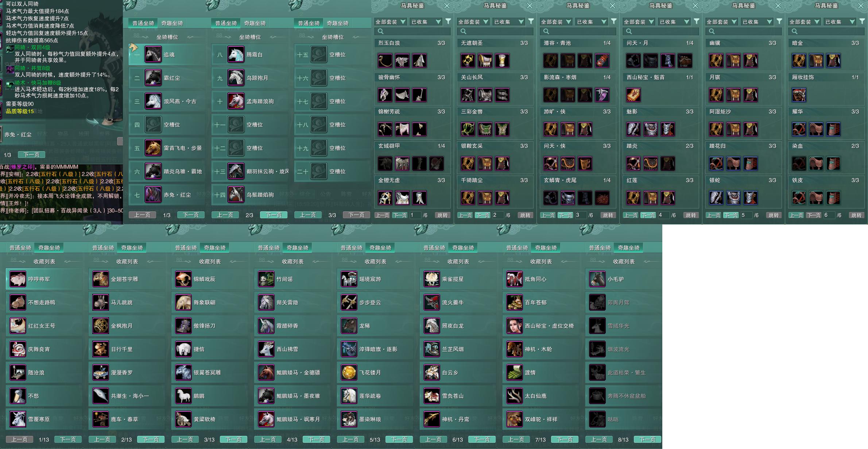Click the 踏花归 set name
The height and width of the screenshot is (449, 868).
(x=717, y=146)
